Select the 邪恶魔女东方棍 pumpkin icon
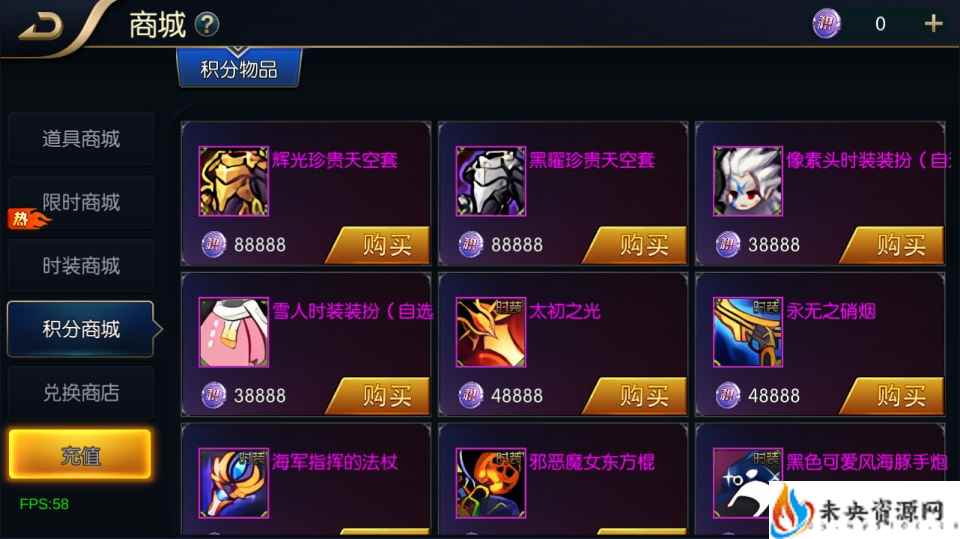 (491, 483)
